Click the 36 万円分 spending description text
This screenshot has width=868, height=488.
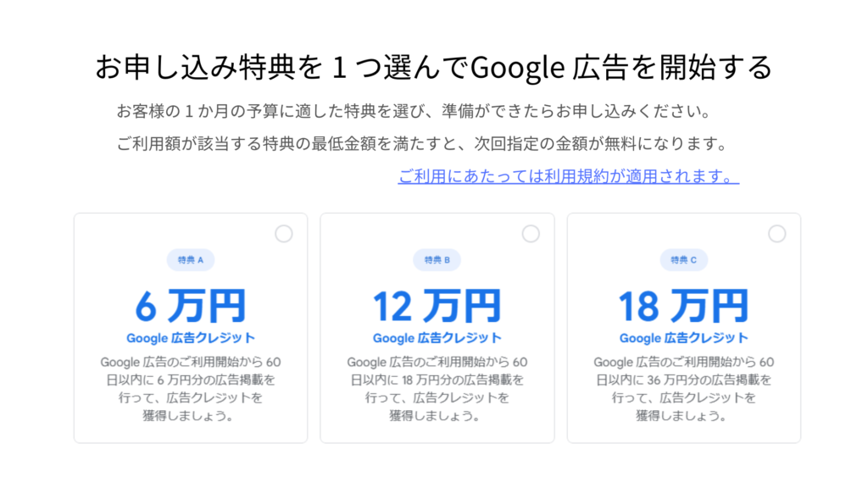(x=683, y=380)
